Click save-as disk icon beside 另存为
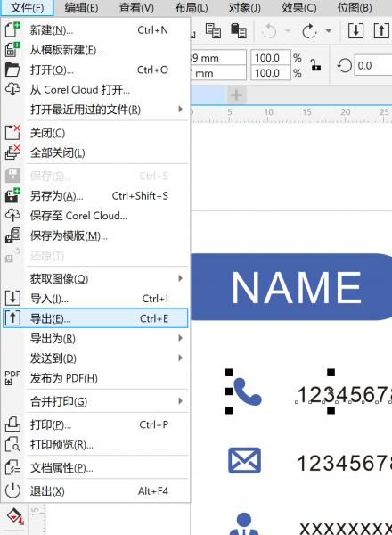This screenshot has height=535, width=392. tap(12, 195)
